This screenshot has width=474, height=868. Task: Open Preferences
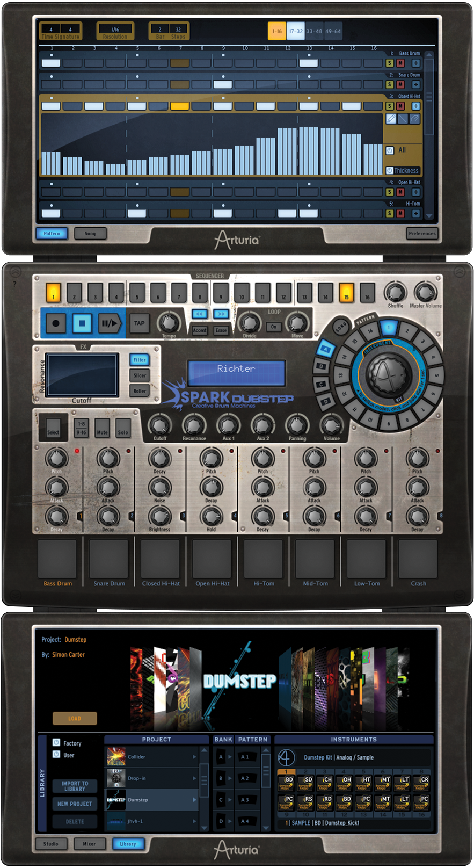(422, 234)
